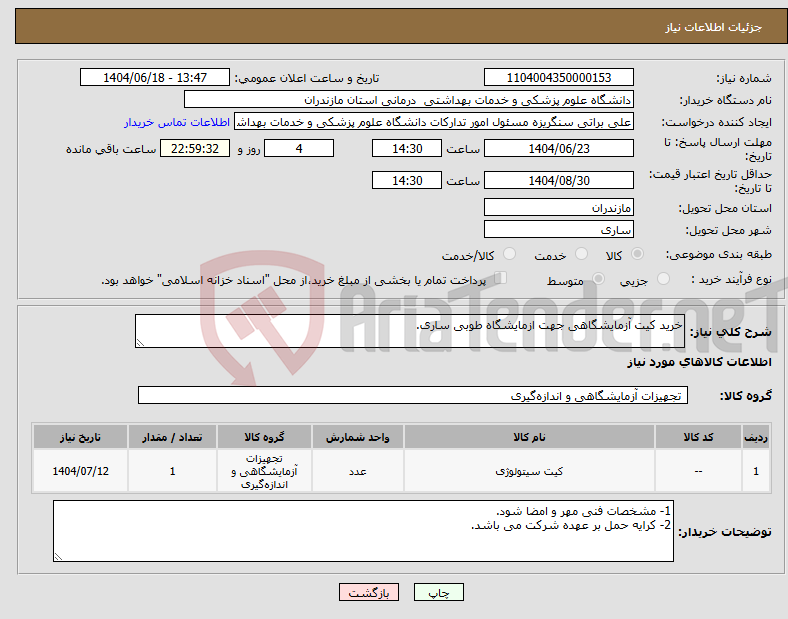Click the شهر محل تحویل field ساری
Image resolution: width=788 pixels, height=619 pixels.
[x=558, y=229]
